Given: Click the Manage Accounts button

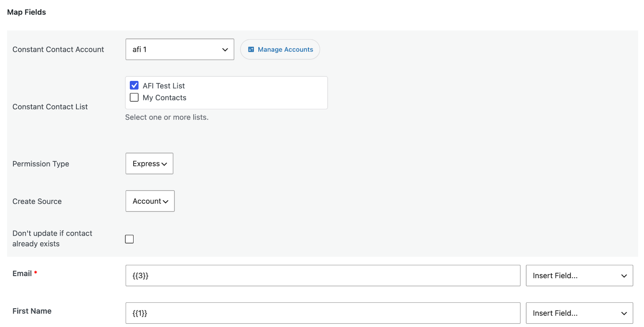Looking at the screenshot, I should click(280, 49).
